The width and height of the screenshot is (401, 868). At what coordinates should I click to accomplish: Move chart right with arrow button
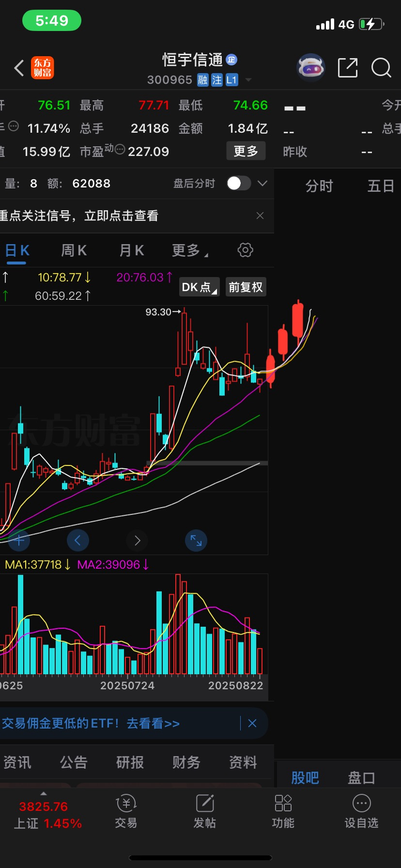click(137, 540)
